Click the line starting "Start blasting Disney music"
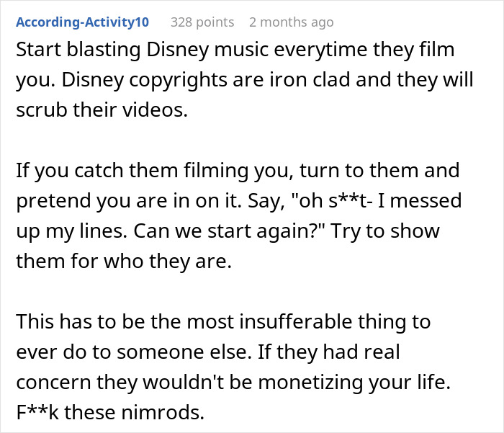Screen dimensions: 504x433 tap(235, 50)
